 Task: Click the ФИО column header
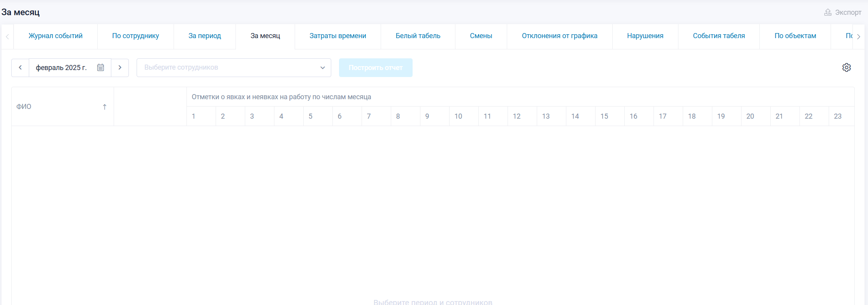pyautogui.click(x=24, y=107)
